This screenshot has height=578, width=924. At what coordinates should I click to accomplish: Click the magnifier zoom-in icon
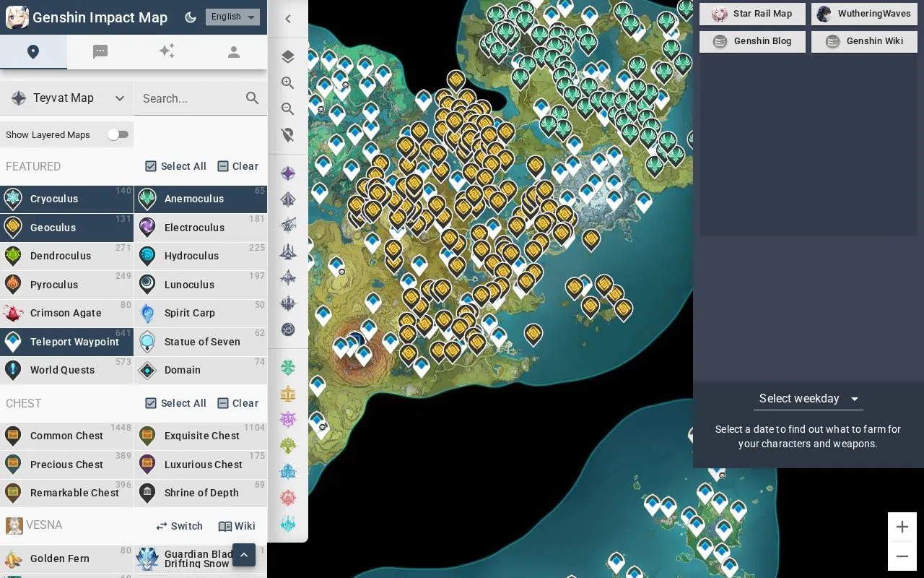[x=288, y=83]
